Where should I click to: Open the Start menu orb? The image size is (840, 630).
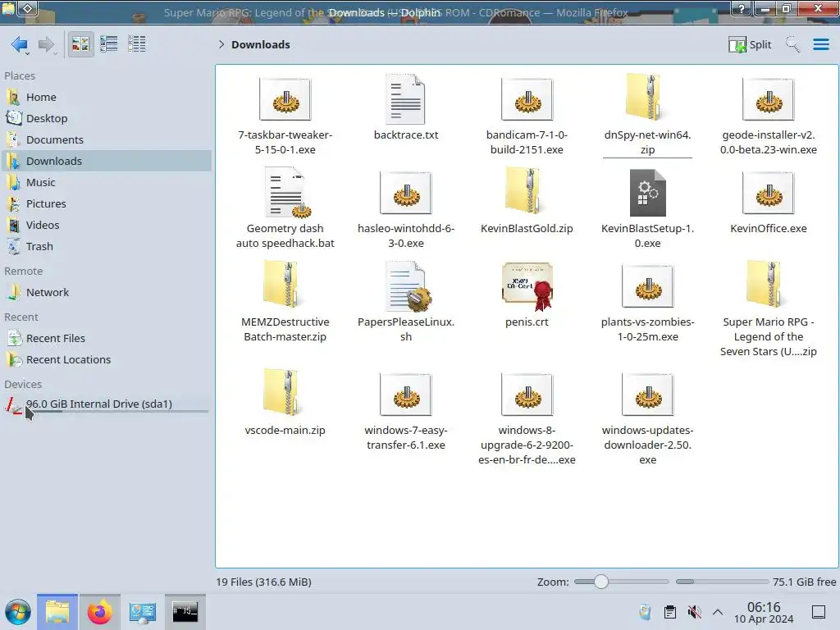tap(18, 612)
